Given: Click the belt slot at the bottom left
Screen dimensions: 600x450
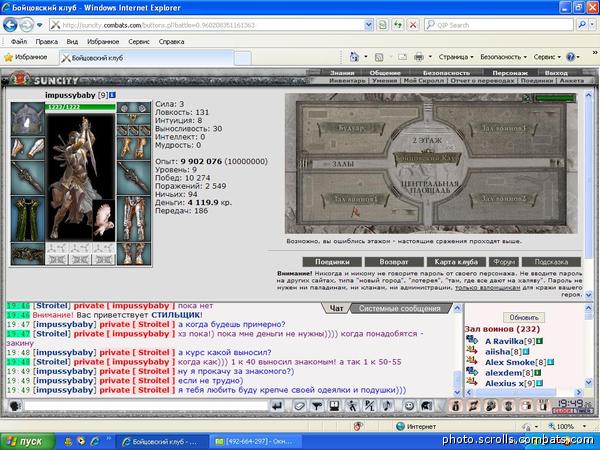Looking at the screenshot, I should pos(28,254).
